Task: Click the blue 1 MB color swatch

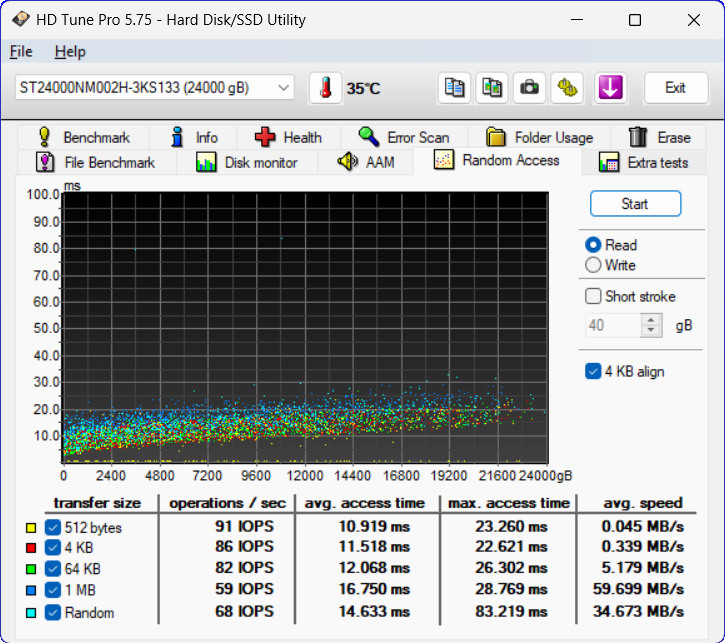Action: (31, 590)
